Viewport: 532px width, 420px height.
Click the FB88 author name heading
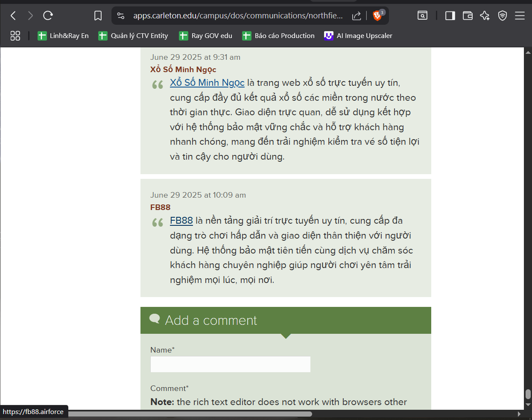[x=160, y=207]
